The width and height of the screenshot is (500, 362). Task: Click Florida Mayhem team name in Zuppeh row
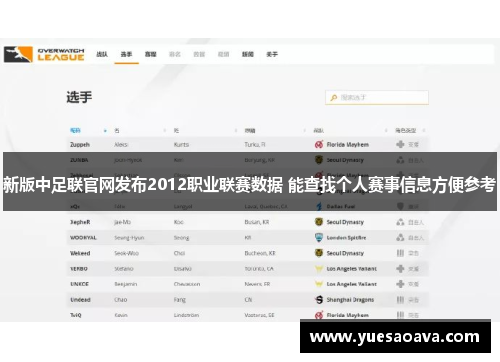tap(348, 145)
